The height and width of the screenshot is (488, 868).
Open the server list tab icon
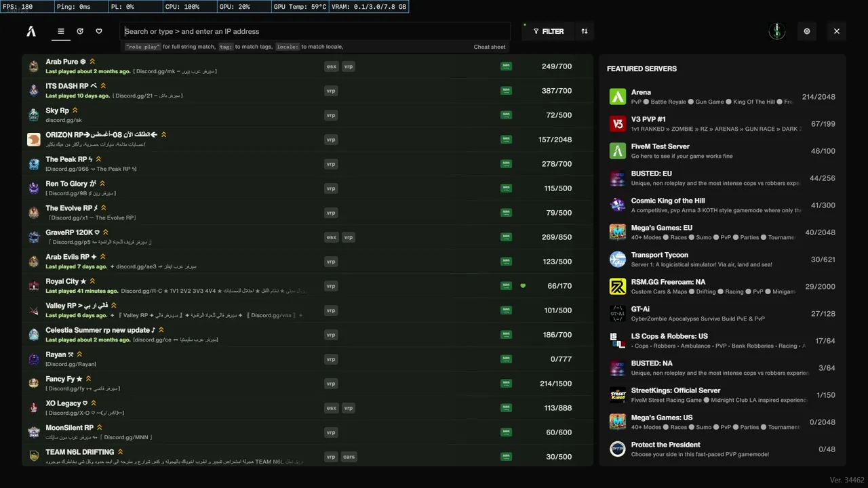(x=61, y=31)
